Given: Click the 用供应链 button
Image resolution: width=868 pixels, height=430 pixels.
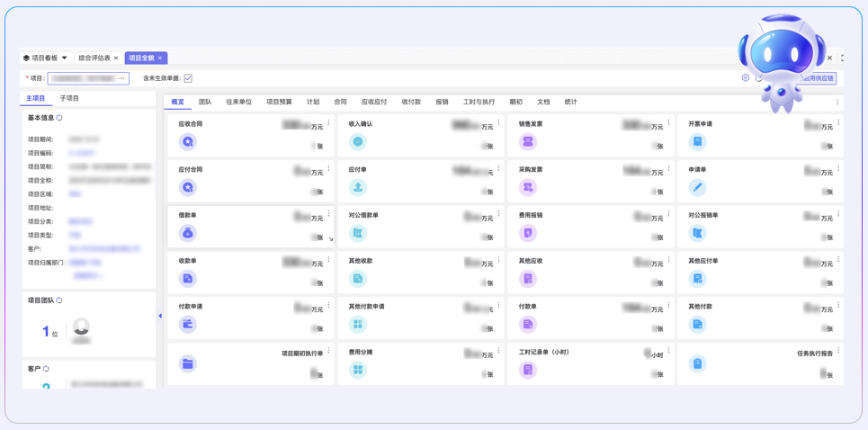Looking at the screenshot, I should tap(818, 79).
